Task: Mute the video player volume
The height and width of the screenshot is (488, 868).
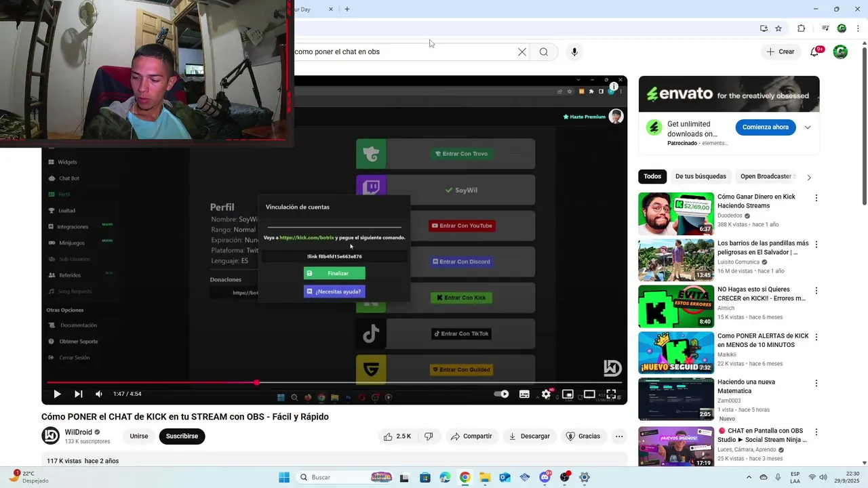Action: click(x=99, y=394)
